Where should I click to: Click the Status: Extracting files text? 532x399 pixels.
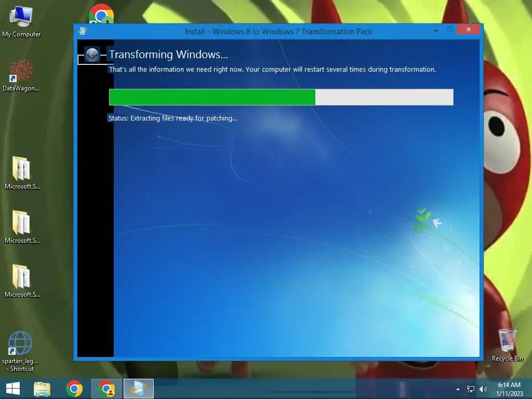(172, 118)
